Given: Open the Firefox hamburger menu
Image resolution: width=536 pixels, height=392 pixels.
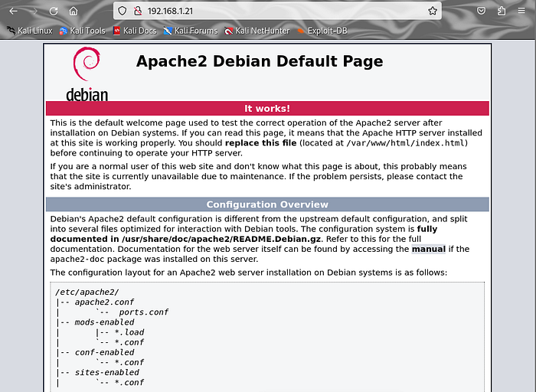Looking at the screenshot, I should (521, 11).
